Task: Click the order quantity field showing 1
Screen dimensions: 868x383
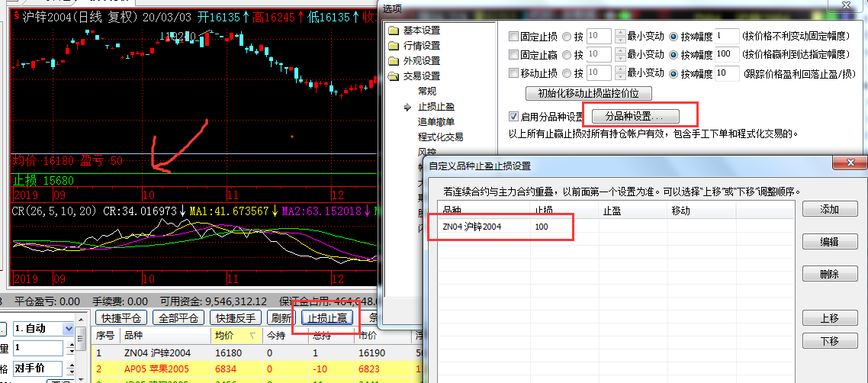Action: click(x=38, y=348)
